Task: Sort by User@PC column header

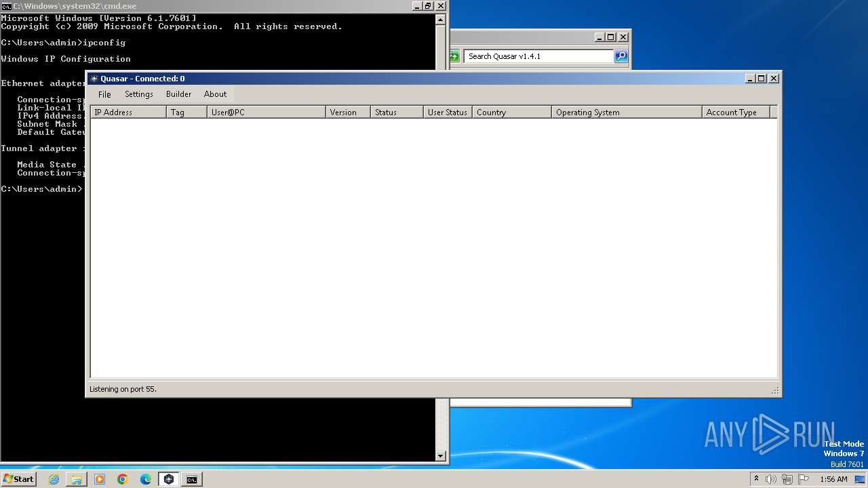Action: pyautogui.click(x=267, y=113)
